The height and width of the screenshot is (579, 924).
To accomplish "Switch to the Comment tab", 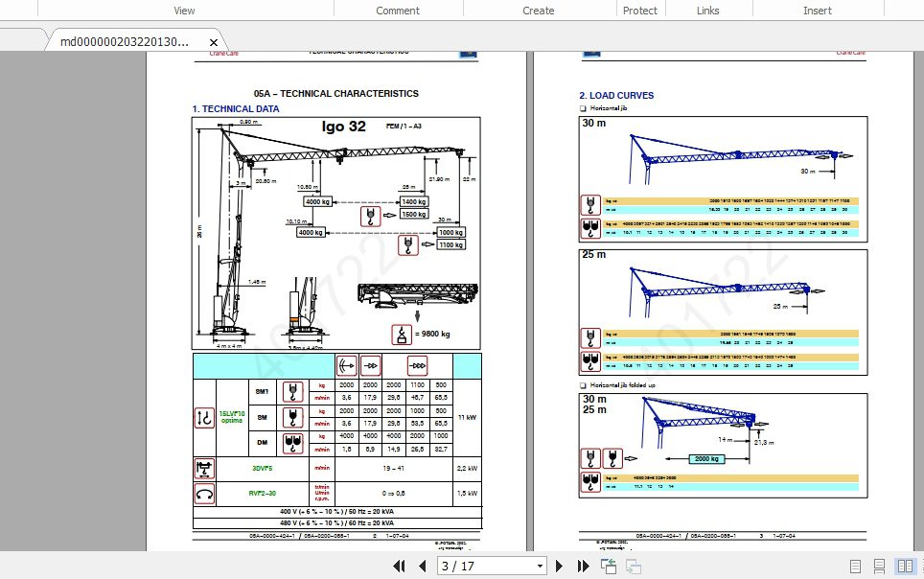I will pyautogui.click(x=398, y=10).
